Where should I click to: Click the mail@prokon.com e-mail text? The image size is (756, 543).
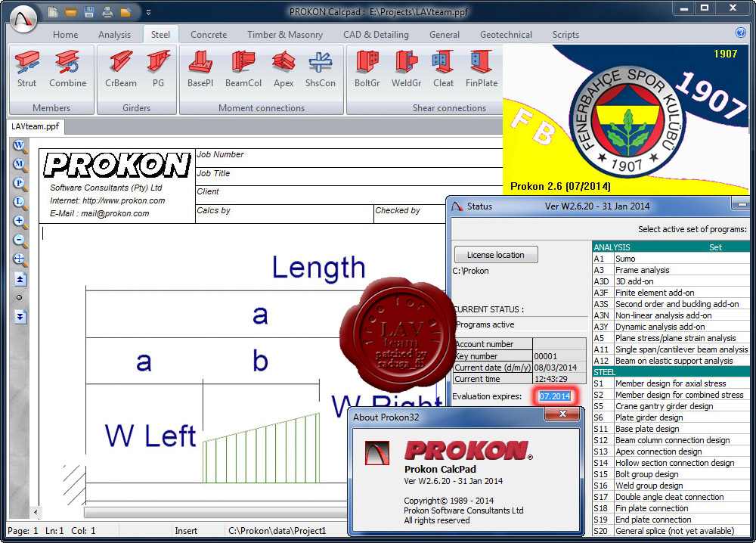tap(115, 213)
